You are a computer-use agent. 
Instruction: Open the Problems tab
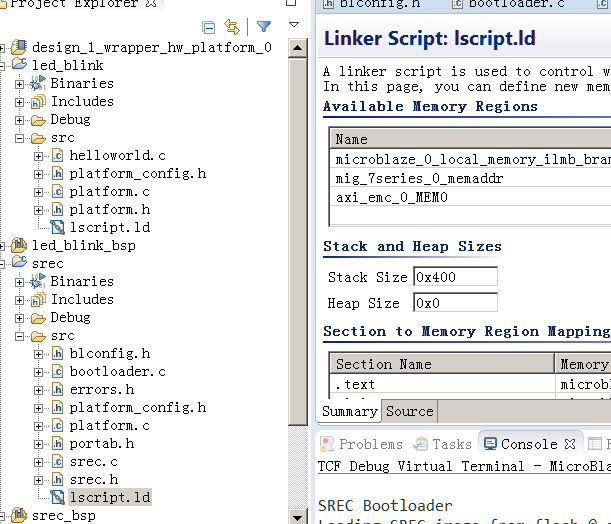point(361,444)
